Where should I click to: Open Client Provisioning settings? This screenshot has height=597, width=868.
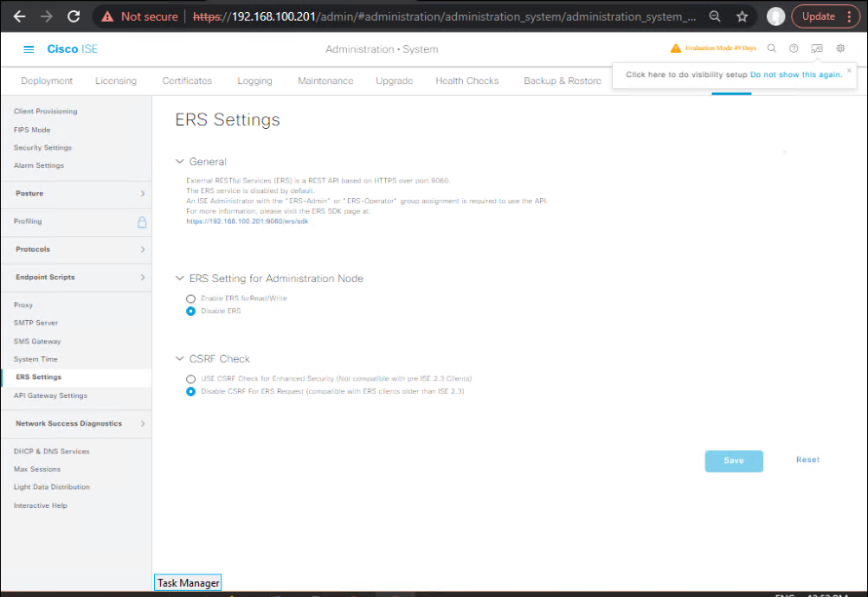pos(45,112)
